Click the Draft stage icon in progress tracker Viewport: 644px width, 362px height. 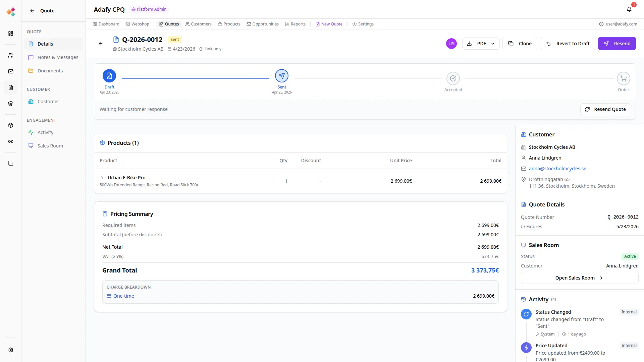tap(109, 76)
